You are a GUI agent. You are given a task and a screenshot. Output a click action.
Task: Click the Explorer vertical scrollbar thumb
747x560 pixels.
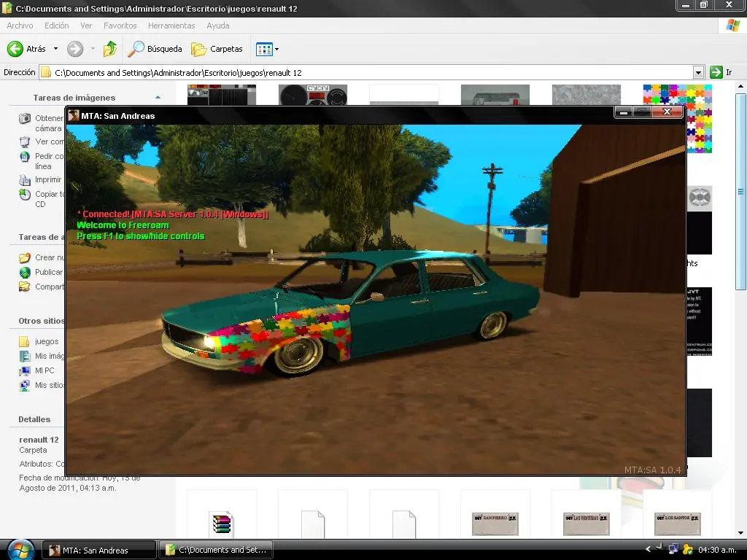(x=740, y=192)
